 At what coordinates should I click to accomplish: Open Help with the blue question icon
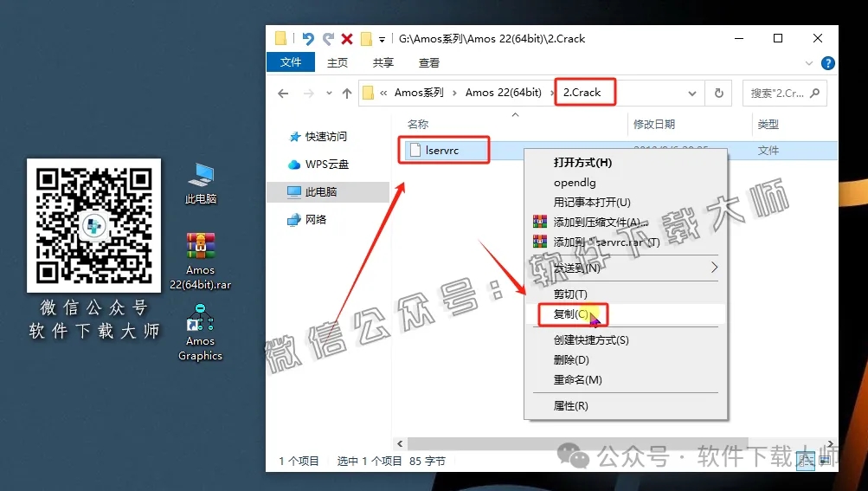pyautogui.click(x=827, y=63)
